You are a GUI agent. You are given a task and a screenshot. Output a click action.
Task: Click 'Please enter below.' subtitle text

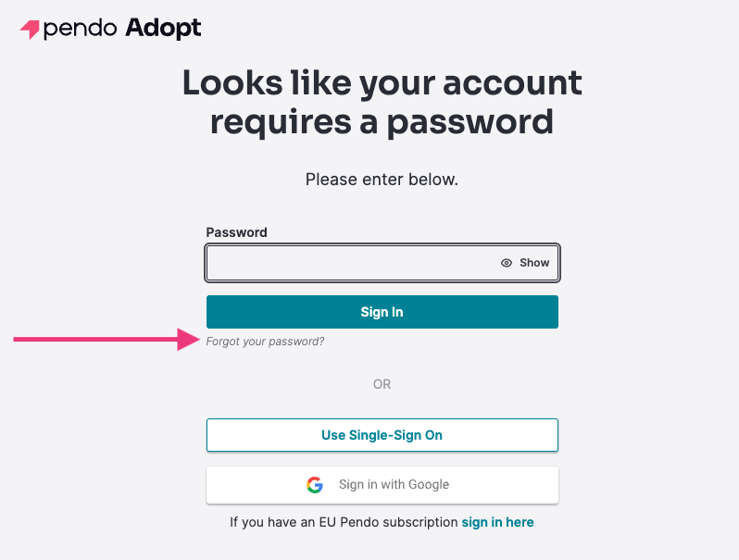pos(382,180)
